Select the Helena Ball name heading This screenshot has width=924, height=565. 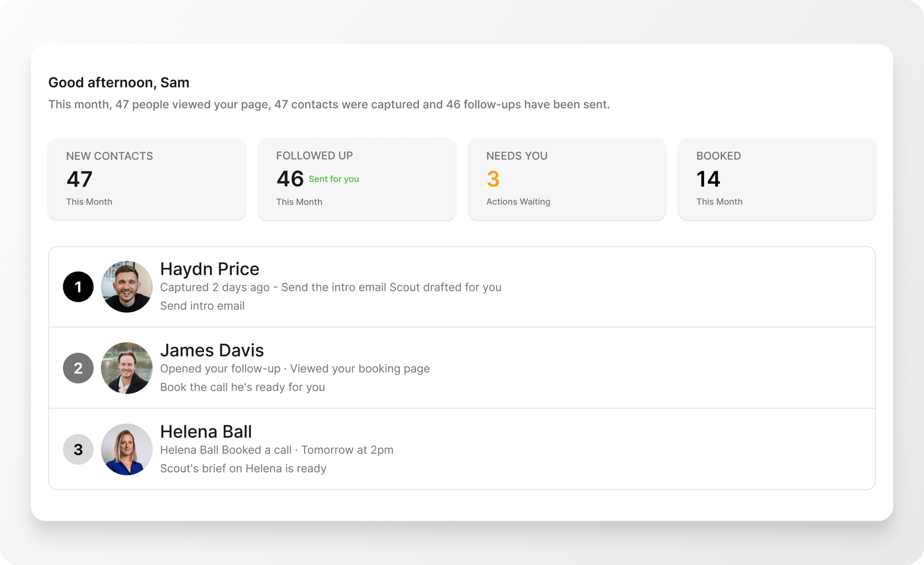[x=206, y=432]
